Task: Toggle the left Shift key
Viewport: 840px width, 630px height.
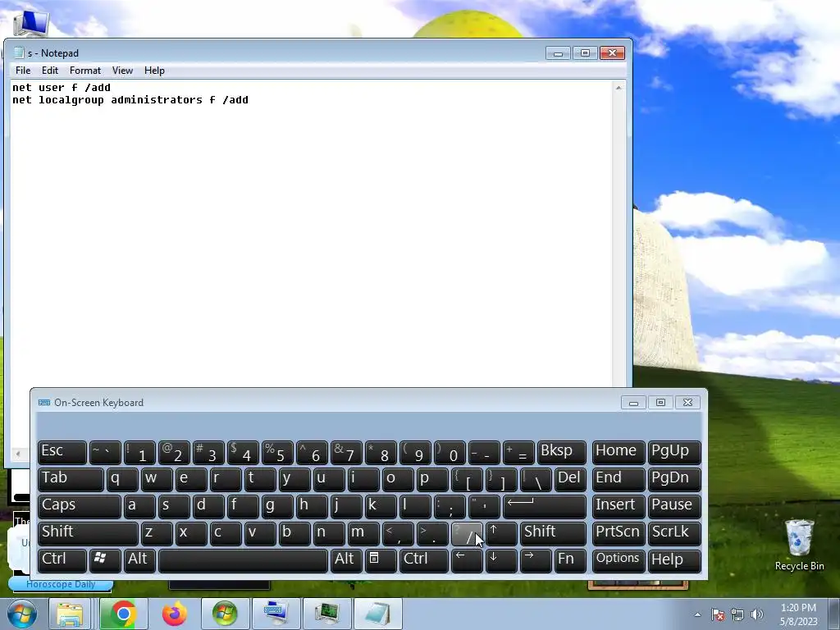Action: (x=88, y=533)
